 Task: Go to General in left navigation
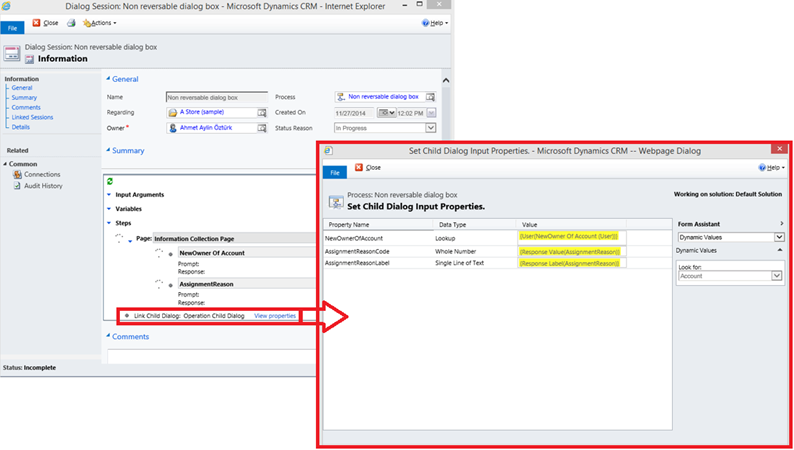click(22, 88)
